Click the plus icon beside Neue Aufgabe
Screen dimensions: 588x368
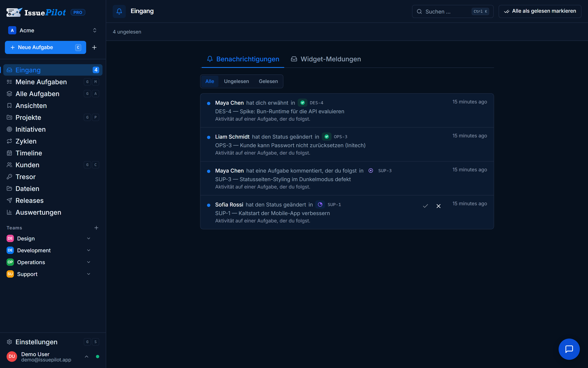point(94,47)
